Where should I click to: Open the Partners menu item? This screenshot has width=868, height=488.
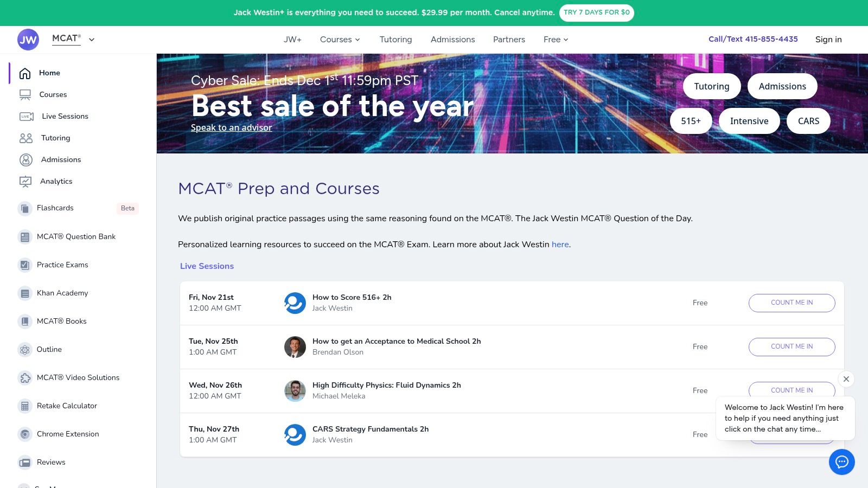click(x=509, y=40)
